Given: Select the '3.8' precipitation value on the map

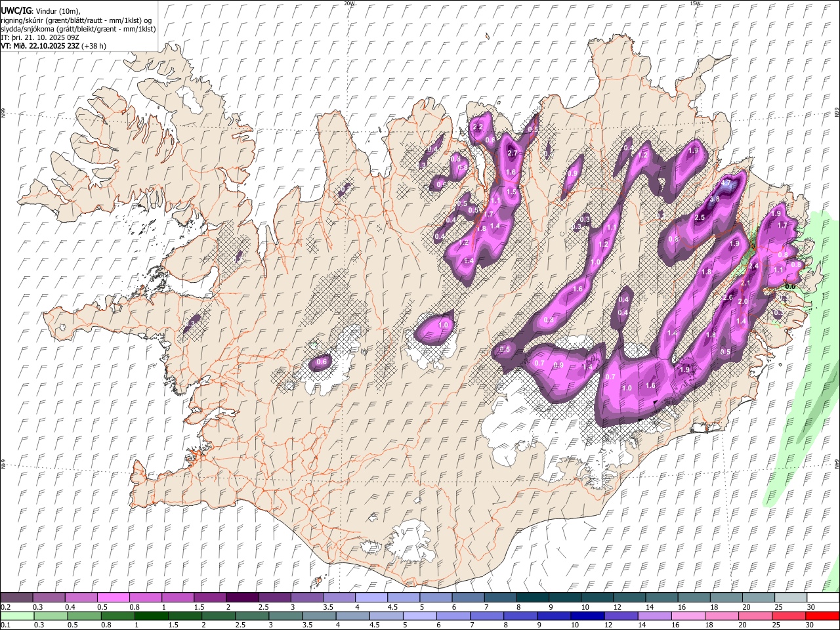Looking at the screenshot, I should point(715,199).
